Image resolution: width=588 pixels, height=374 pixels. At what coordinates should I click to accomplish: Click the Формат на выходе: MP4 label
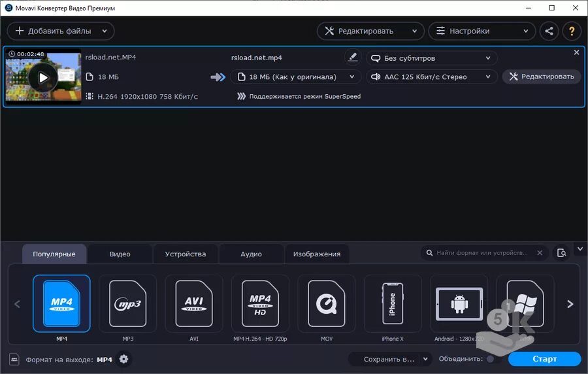[69, 360]
